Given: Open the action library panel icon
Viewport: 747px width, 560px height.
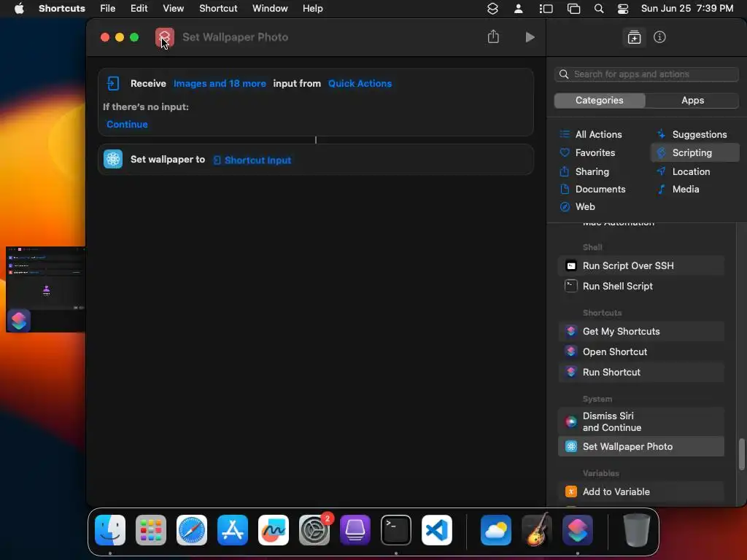Looking at the screenshot, I should click(634, 37).
